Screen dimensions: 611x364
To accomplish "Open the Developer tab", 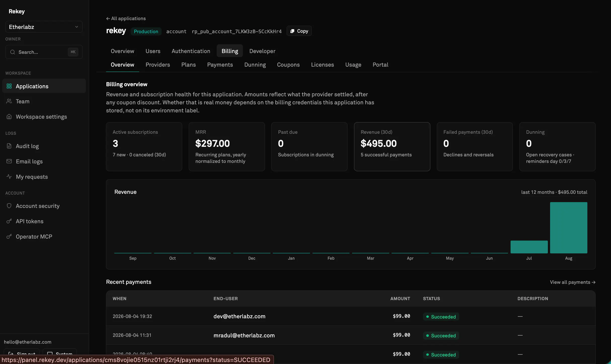I will (262, 51).
